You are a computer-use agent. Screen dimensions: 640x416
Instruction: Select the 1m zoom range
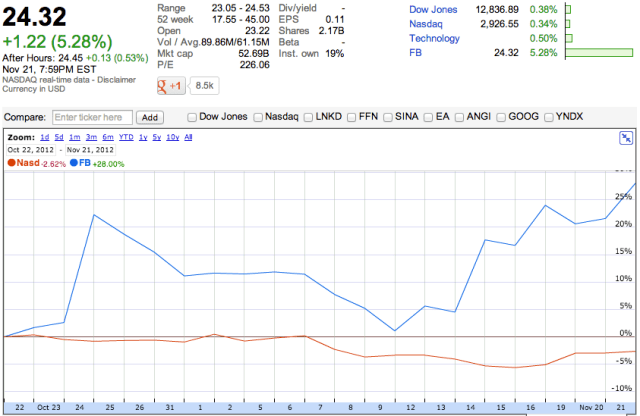point(75,137)
